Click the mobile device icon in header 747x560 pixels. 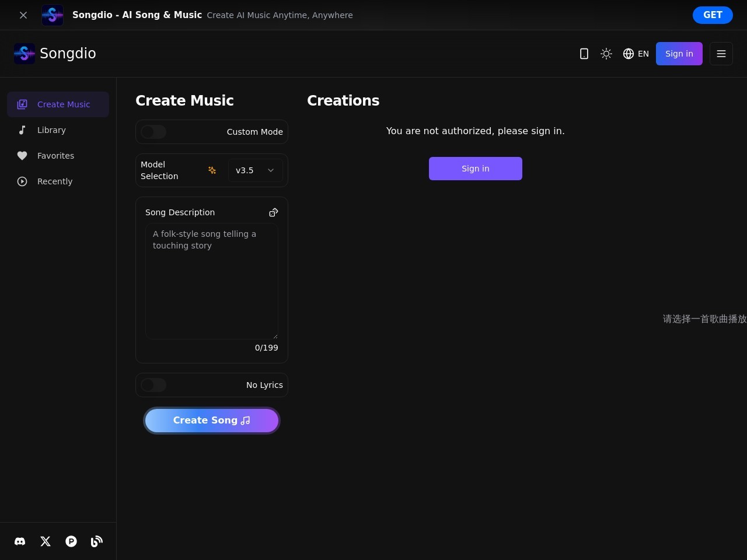tap(584, 54)
